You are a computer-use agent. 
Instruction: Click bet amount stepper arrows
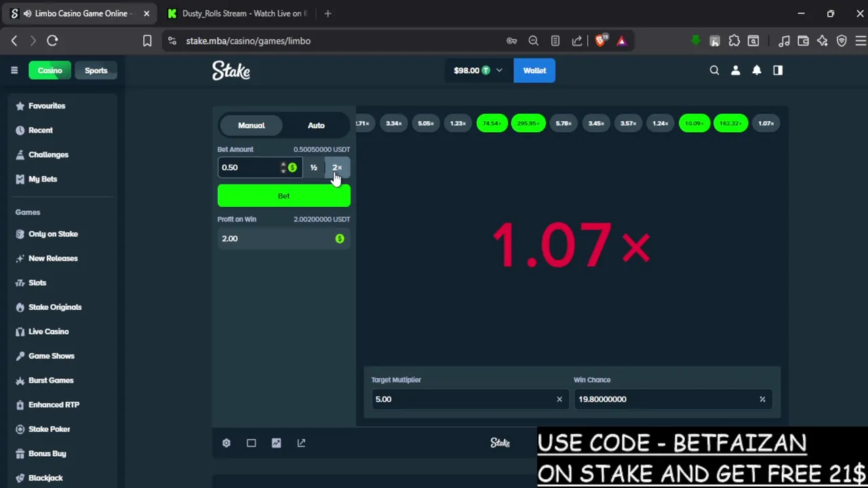(x=283, y=167)
